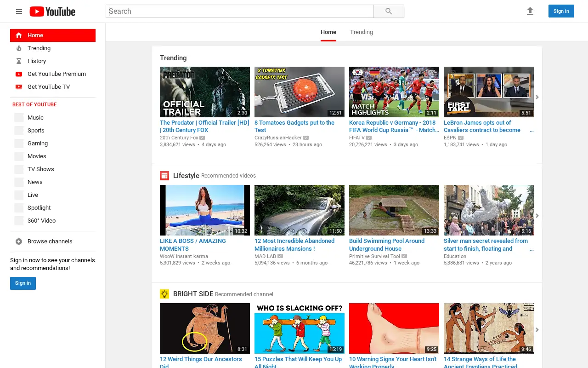Viewport: 588px width, 368px height.
Task: Click the Trending flame icon in the sidebar
Action: click(x=19, y=48)
